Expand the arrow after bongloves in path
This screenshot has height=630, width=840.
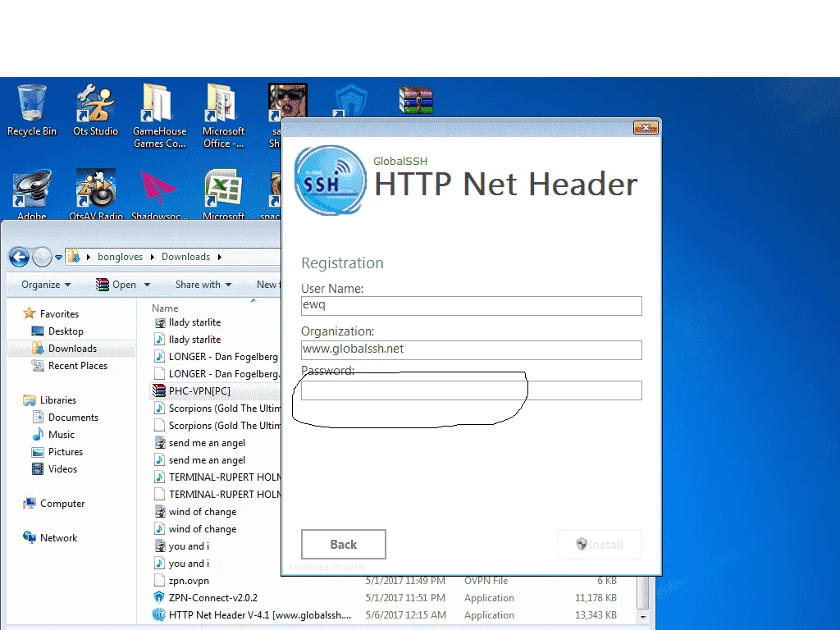152,257
